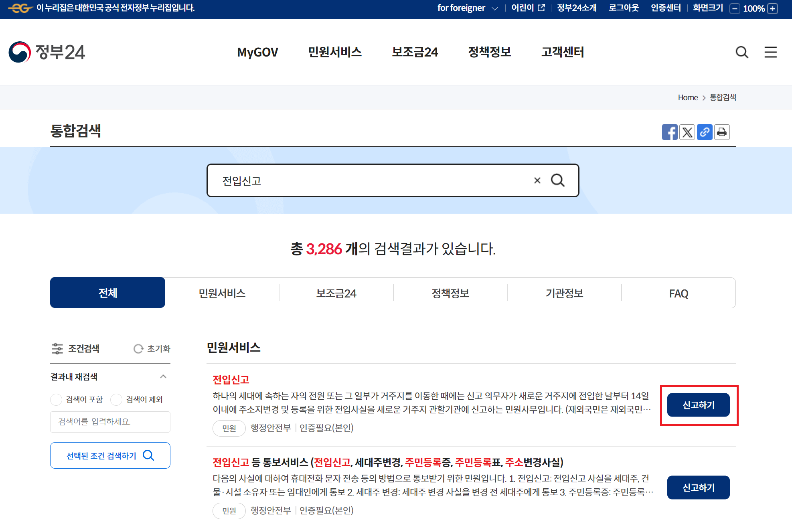
Task: Open 민원서비스 main menu
Action: [x=335, y=52]
